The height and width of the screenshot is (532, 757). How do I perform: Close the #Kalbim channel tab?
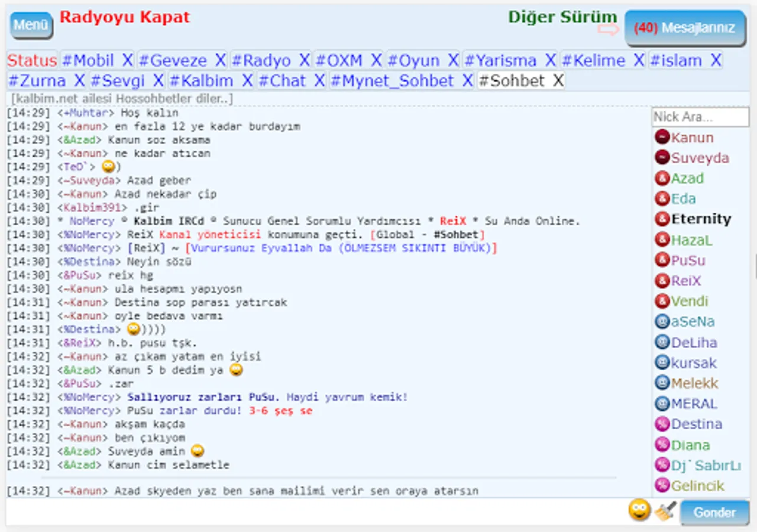[x=247, y=80]
